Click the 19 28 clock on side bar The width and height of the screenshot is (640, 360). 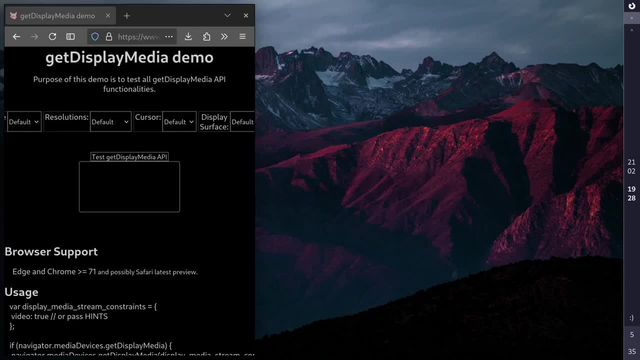click(631, 193)
